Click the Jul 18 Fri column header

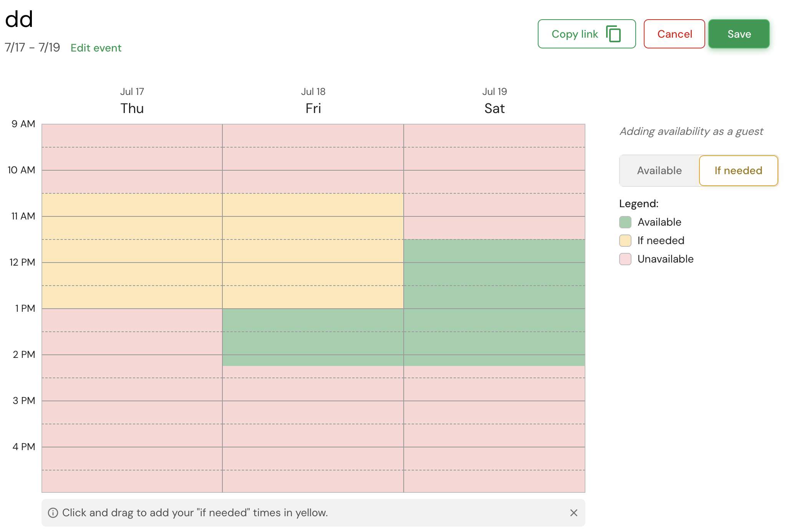313,101
